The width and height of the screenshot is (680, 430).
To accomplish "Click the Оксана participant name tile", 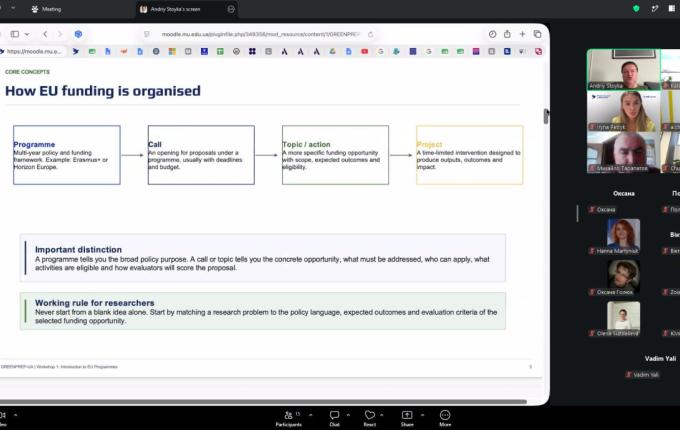I will point(623,193).
